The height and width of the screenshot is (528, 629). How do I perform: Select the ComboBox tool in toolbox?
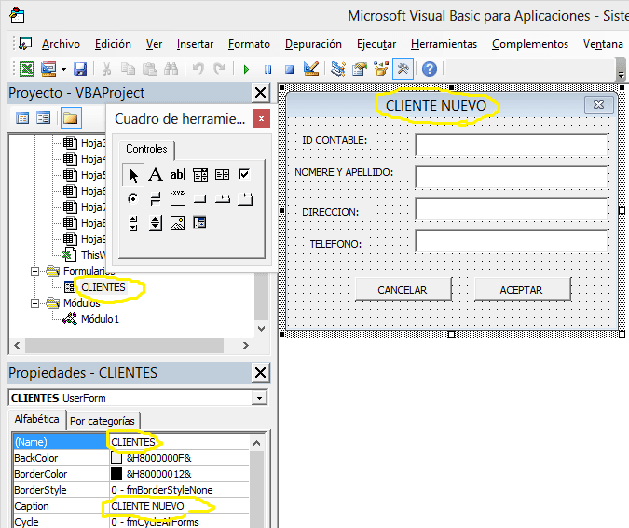[x=200, y=175]
